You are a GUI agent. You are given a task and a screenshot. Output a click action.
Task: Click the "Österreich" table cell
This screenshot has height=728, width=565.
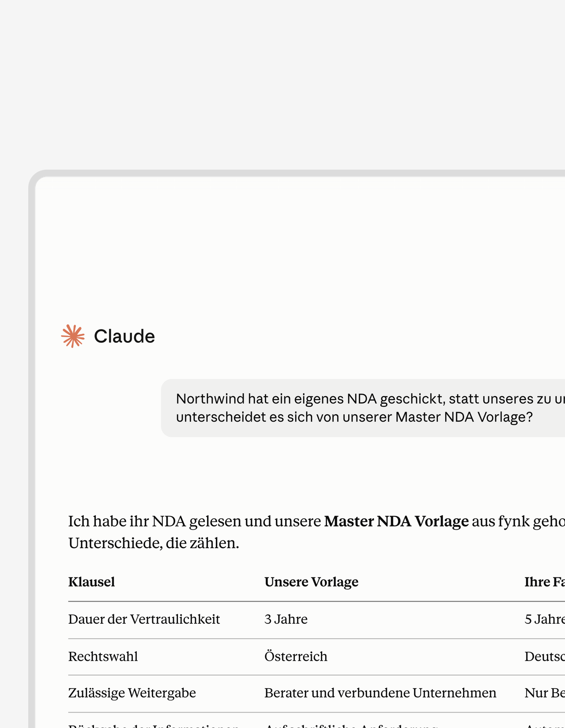coord(296,656)
